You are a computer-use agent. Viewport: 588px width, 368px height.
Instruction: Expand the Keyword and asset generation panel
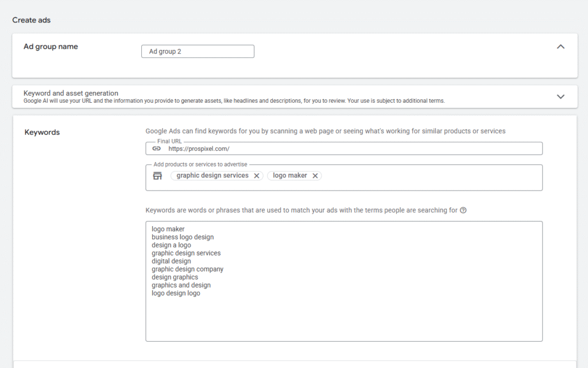pyautogui.click(x=561, y=96)
